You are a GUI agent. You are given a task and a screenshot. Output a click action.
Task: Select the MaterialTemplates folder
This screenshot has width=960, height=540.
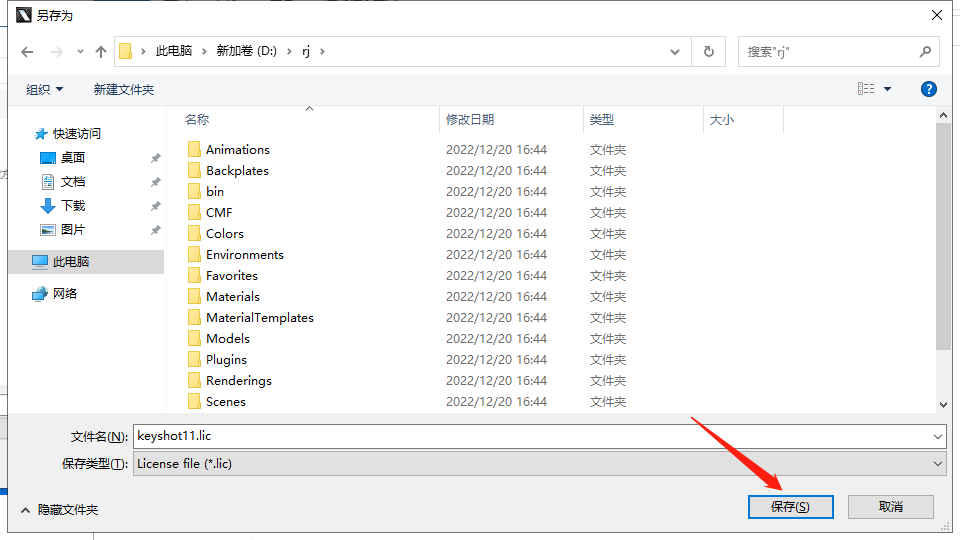tap(260, 318)
